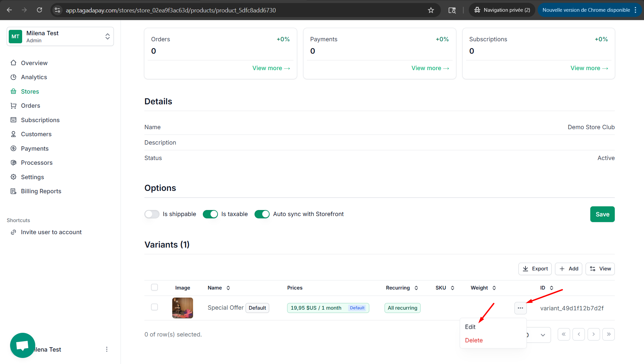Choose Edit from the variant menu
The width and height of the screenshot is (644, 364).
[x=470, y=327]
